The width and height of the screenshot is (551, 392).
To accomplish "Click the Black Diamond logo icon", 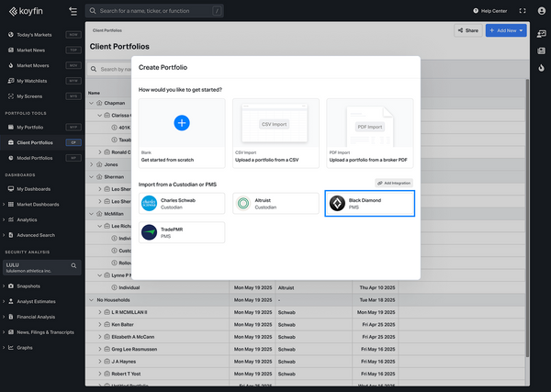I will point(337,204).
